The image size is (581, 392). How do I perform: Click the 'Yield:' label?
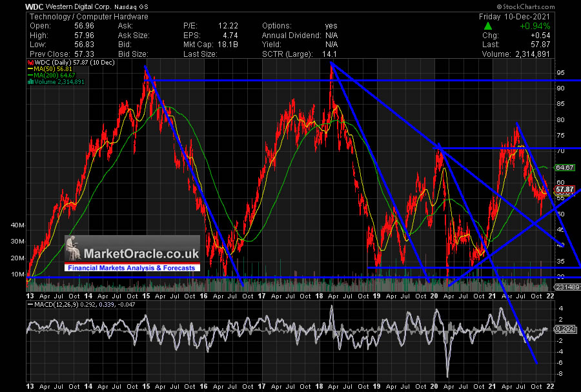click(272, 45)
